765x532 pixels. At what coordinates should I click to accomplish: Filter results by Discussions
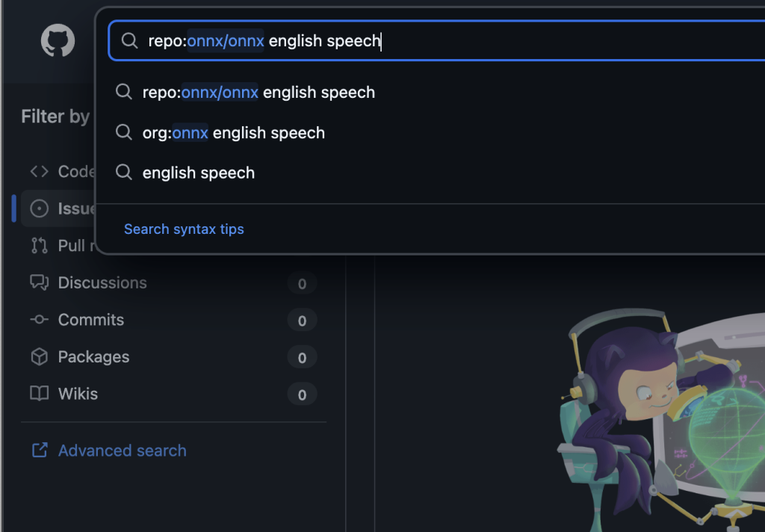pos(102,282)
